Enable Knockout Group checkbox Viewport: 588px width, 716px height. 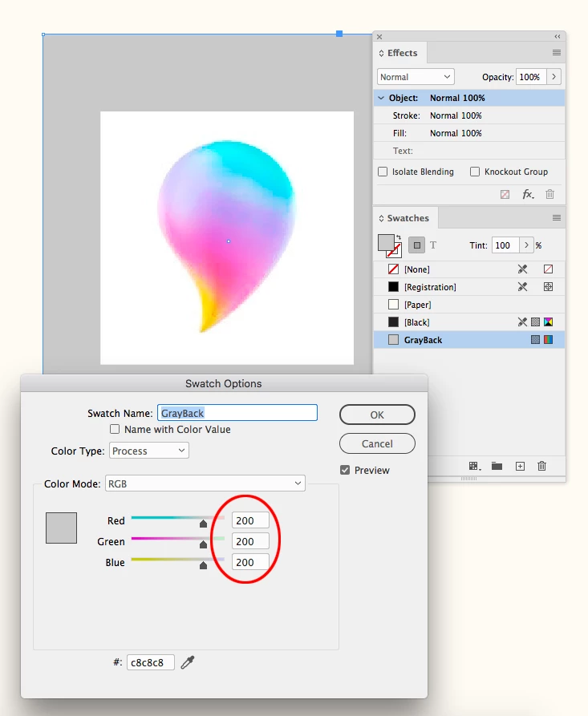point(475,172)
